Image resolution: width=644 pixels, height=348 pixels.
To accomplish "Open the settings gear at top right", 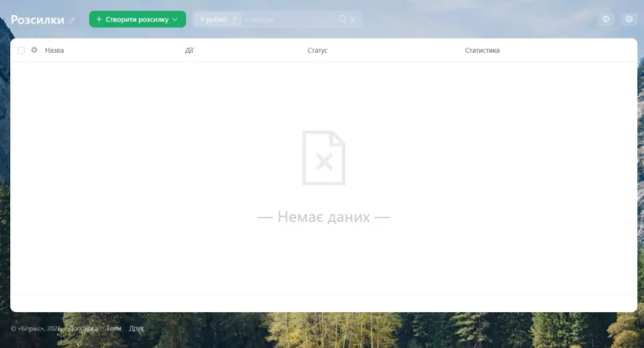I will pyautogui.click(x=629, y=19).
